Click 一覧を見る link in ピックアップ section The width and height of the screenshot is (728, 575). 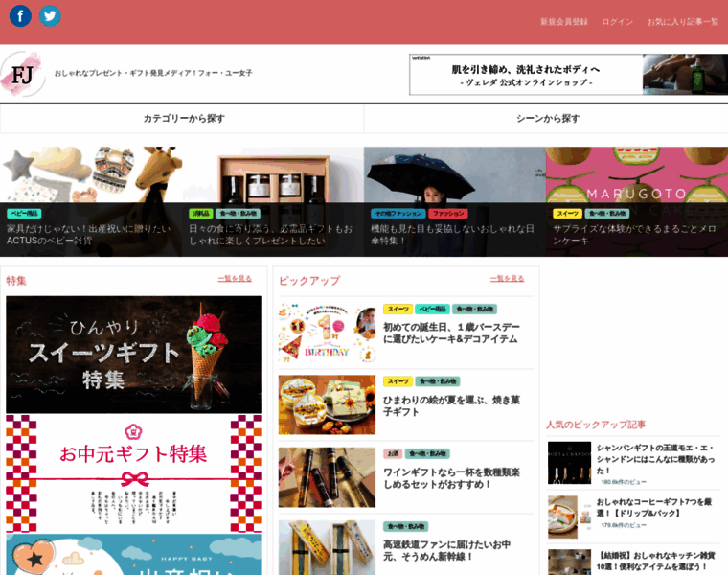click(507, 278)
